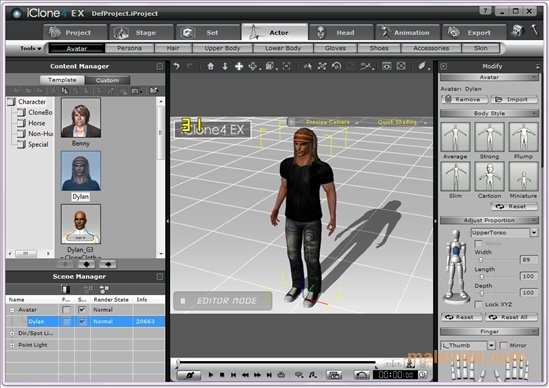Select the Cartoon body style thumbnail
549x388 pixels.
(x=489, y=176)
